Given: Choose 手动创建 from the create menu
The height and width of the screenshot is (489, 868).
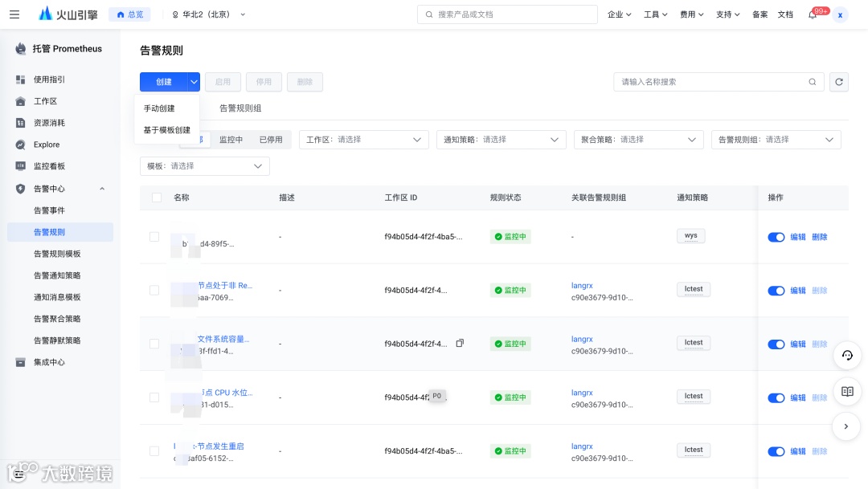Looking at the screenshot, I should click(x=159, y=108).
